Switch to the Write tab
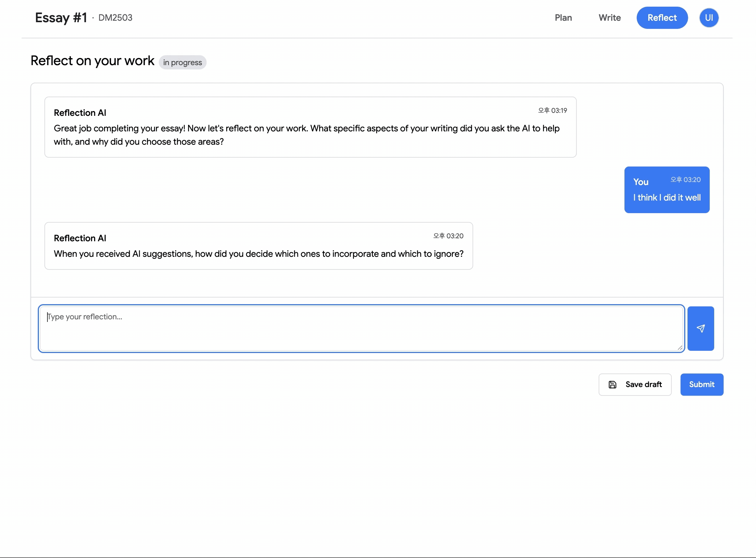This screenshot has height=558, width=756. click(x=609, y=18)
